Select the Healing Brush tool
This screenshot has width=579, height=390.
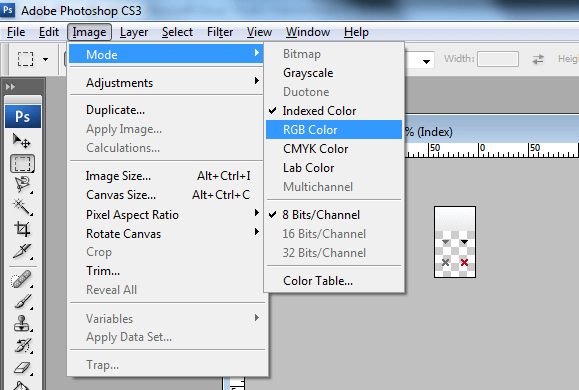22,280
